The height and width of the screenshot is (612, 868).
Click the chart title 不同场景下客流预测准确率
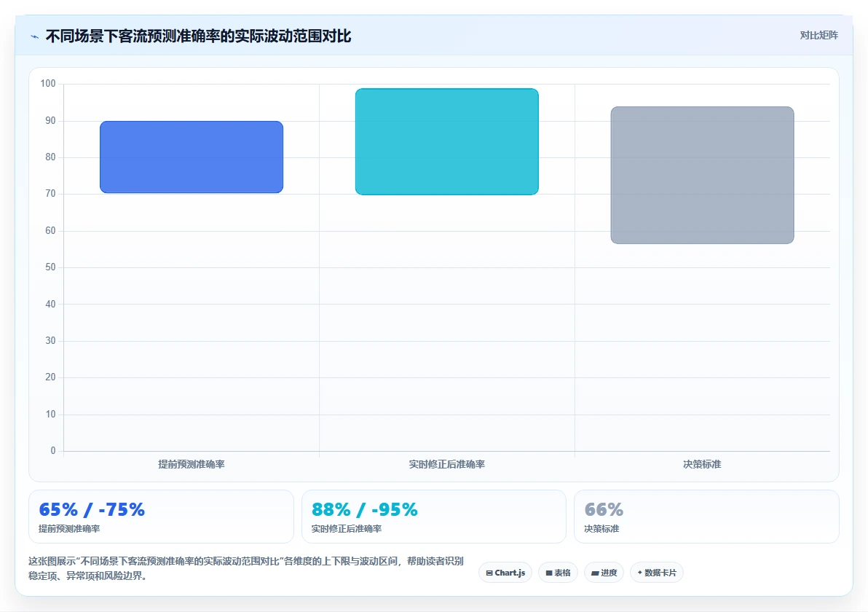click(198, 36)
